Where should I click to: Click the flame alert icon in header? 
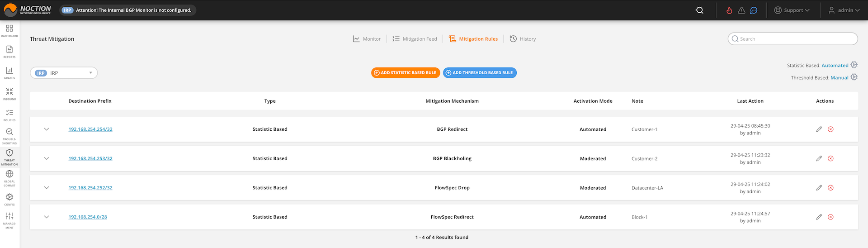tap(729, 10)
